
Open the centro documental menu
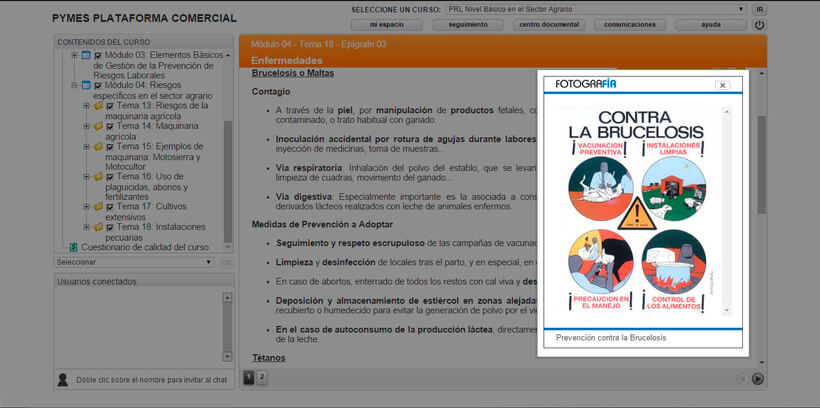pyautogui.click(x=549, y=25)
